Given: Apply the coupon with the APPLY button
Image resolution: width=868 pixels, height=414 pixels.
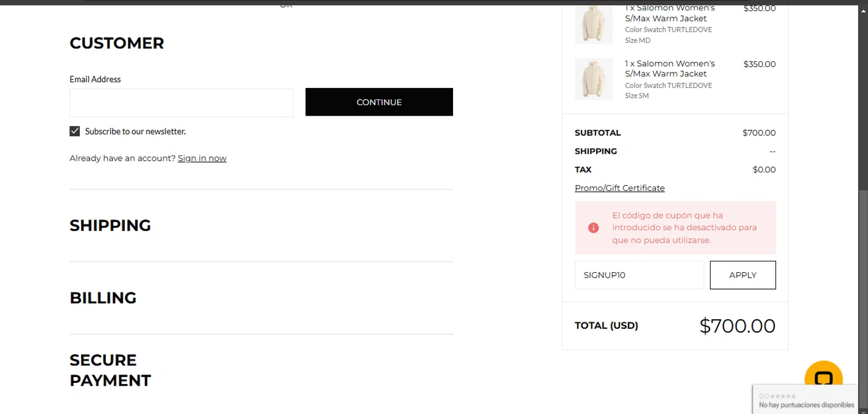Looking at the screenshot, I should 742,275.
